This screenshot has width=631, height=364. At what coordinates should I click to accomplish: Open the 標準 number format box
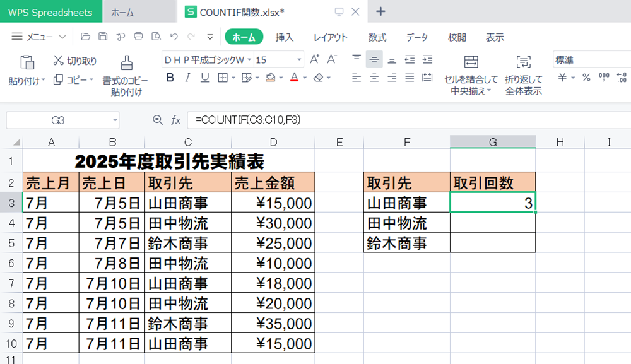(x=592, y=60)
